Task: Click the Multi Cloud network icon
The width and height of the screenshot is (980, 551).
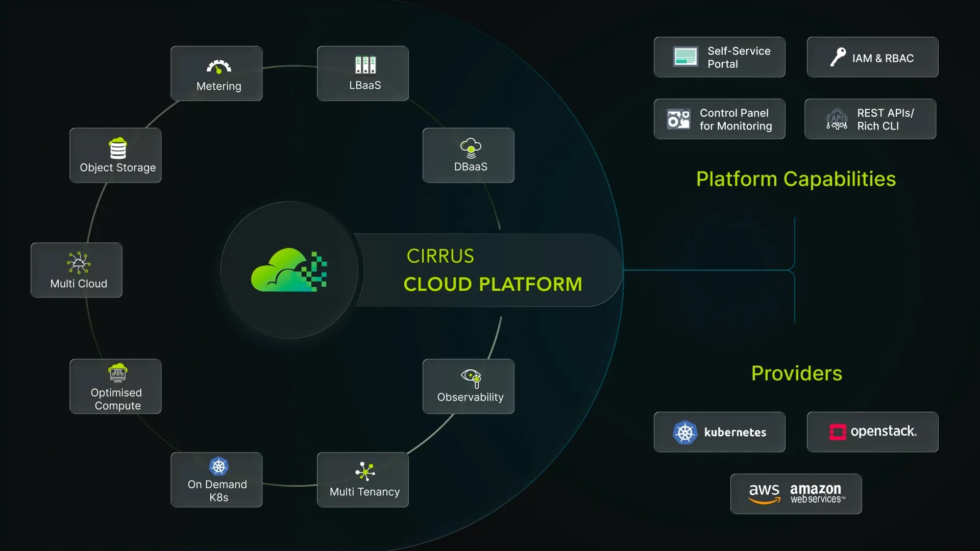Action: tap(79, 263)
